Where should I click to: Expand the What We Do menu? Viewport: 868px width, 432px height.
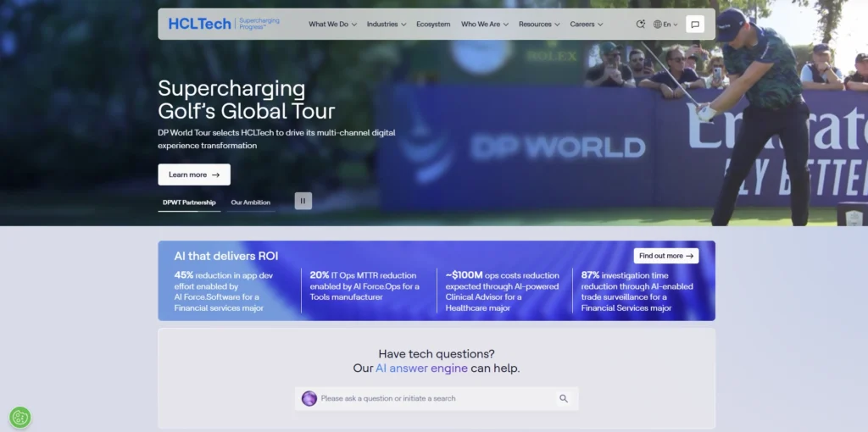point(332,25)
